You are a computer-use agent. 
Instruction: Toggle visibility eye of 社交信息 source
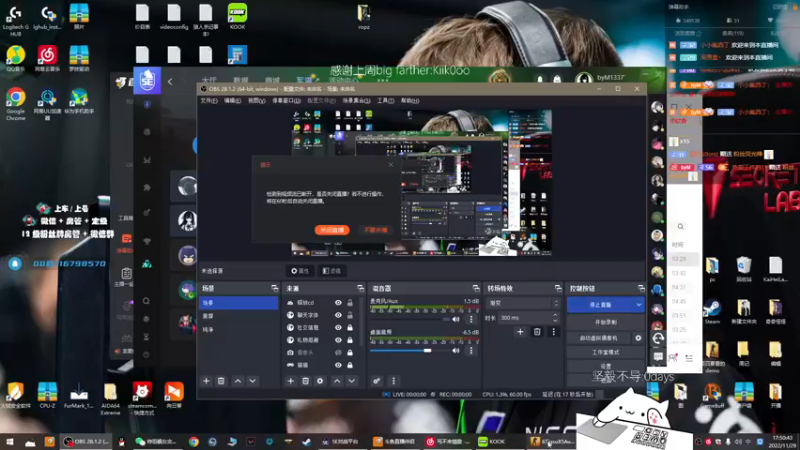338,328
